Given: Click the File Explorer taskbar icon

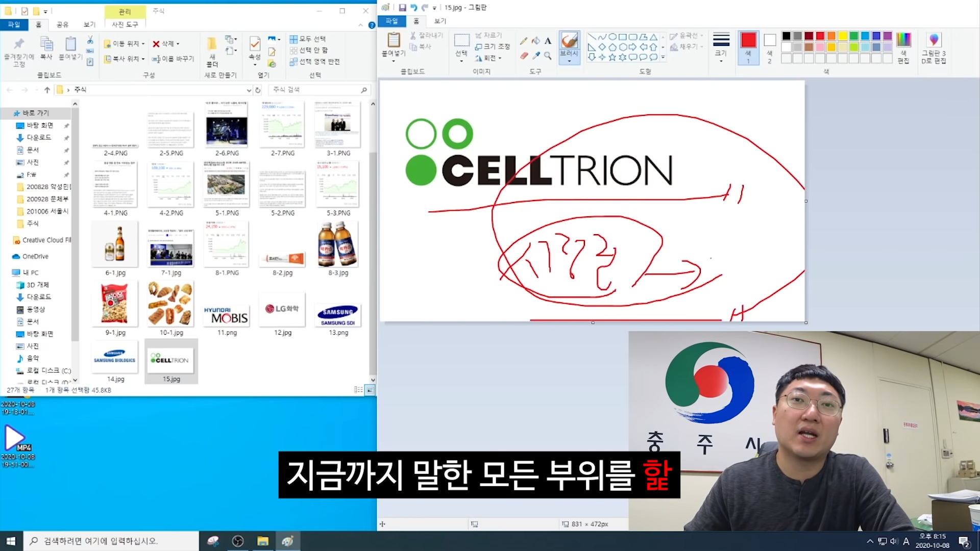Looking at the screenshot, I should [x=263, y=541].
